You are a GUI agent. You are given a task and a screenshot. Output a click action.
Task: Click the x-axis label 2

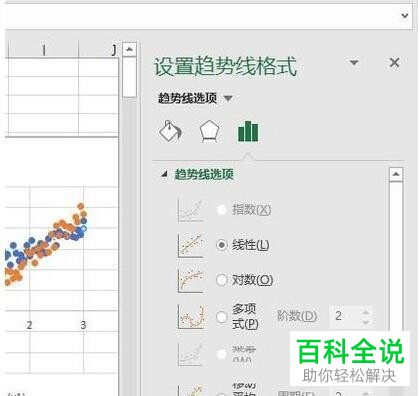click(29, 325)
